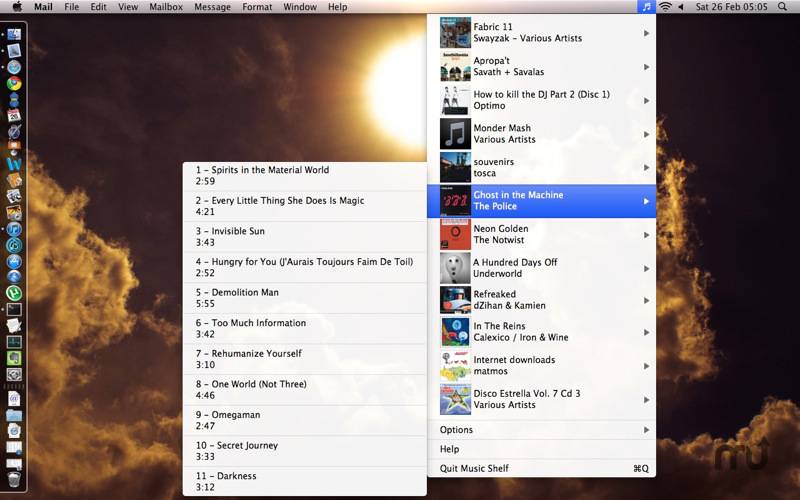
Task: Expand Apropa't track list arrow
Action: point(646,67)
